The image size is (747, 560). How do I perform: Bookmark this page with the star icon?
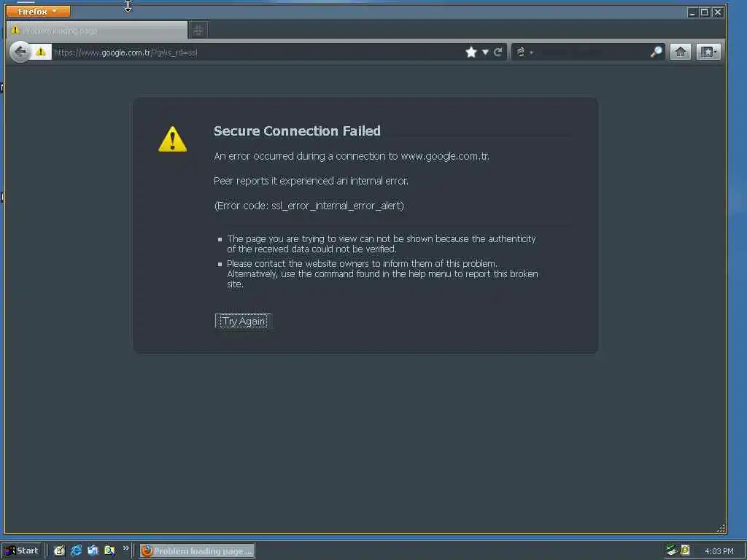[x=471, y=52]
